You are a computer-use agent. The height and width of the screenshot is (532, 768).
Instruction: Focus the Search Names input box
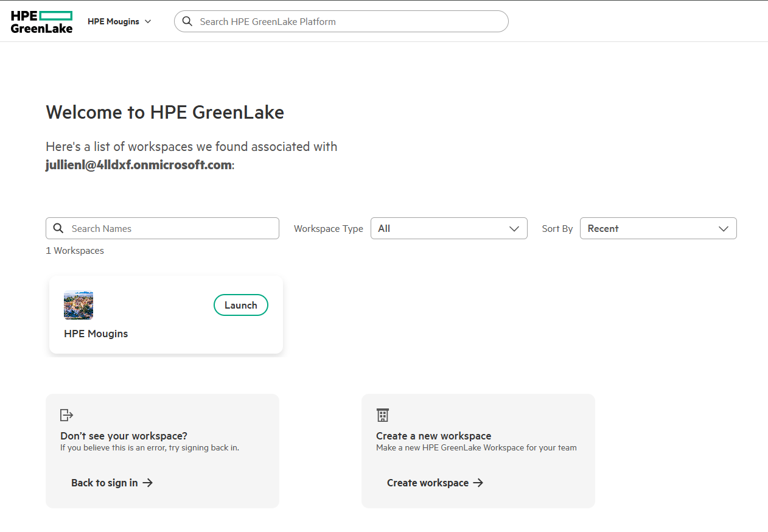pos(170,228)
